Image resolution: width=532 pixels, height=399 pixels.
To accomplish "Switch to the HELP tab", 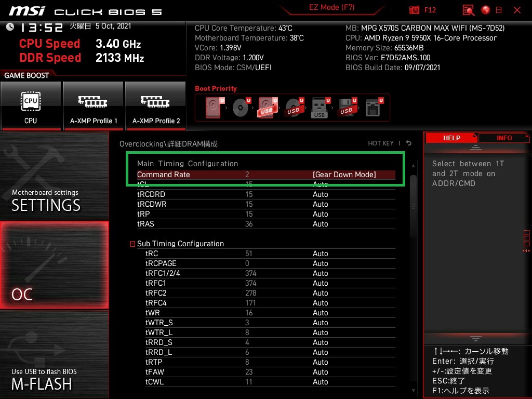I will pyautogui.click(x=451, y=138).
